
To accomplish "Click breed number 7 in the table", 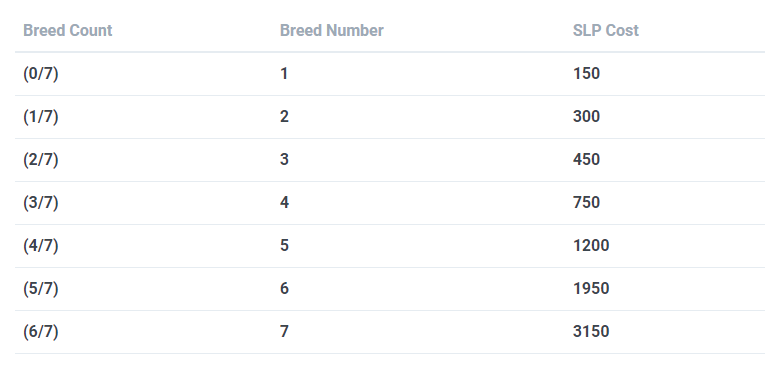I will [284, 332].
